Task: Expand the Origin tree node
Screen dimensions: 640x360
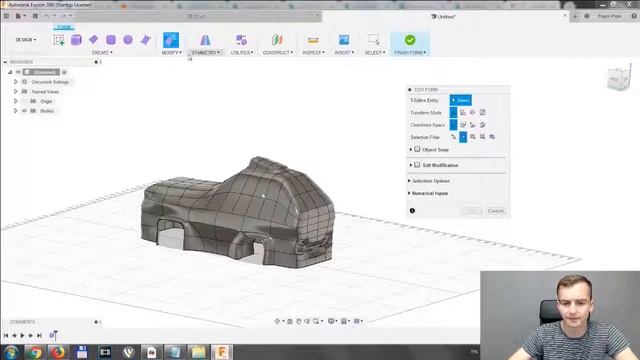Action: coord(16,101)
